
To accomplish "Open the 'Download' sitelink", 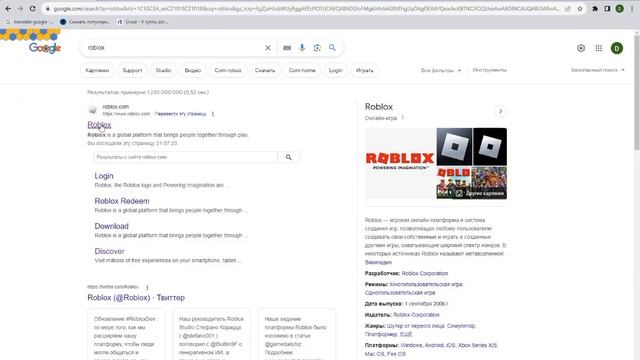I will (111, 226).
